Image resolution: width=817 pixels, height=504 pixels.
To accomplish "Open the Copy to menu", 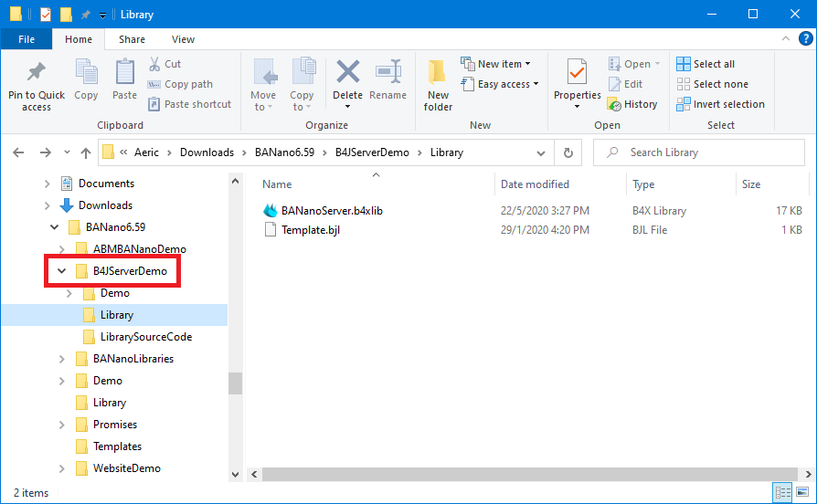I will [x=302, y=85].
